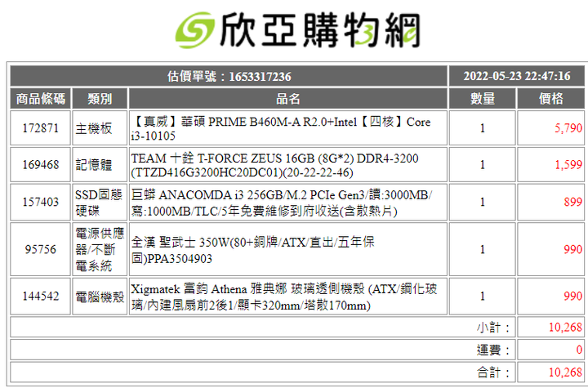Viewport: 588px width, 388px height.
Task: Click the 小計 label
Action: click(493, 328)
